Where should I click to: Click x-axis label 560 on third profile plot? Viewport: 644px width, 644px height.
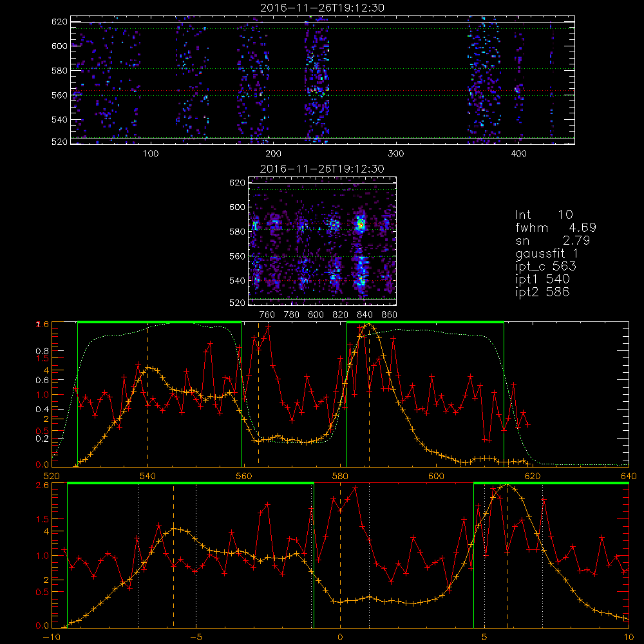tap(243, 476)
